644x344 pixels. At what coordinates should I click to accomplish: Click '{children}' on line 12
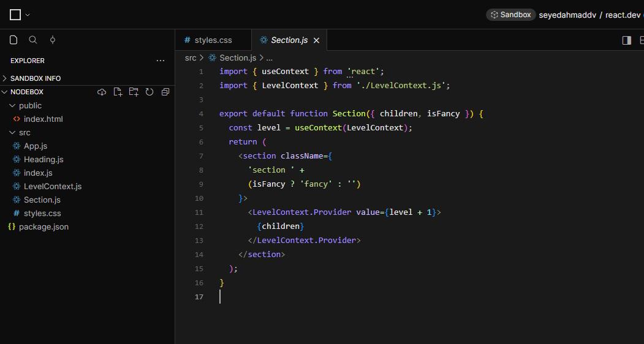281,226
